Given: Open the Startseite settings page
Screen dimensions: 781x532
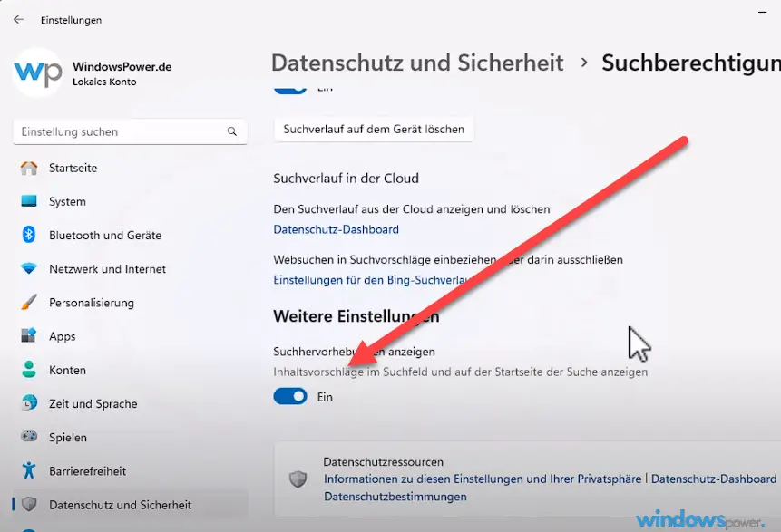Looking at the screenshot, I should (x=130, y=168).
